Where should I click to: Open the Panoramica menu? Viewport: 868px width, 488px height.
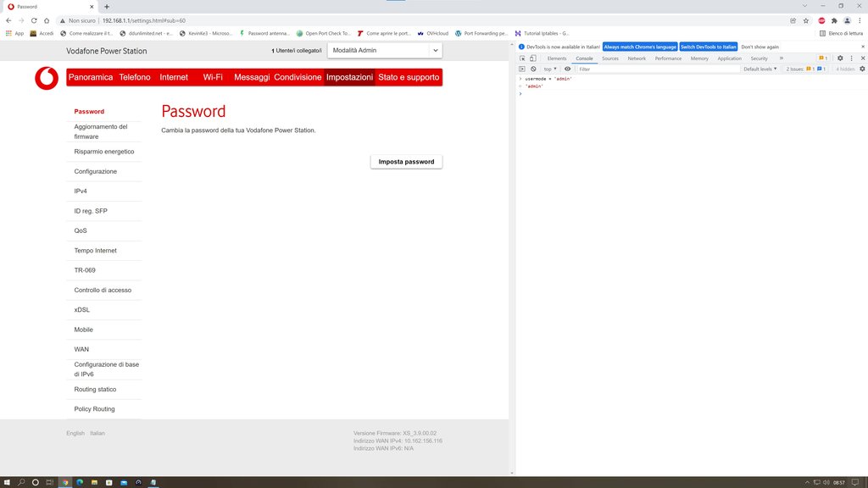pos(90,77)
